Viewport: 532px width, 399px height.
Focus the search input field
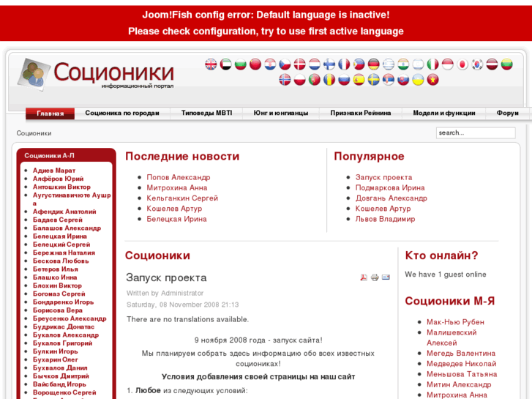476,133
